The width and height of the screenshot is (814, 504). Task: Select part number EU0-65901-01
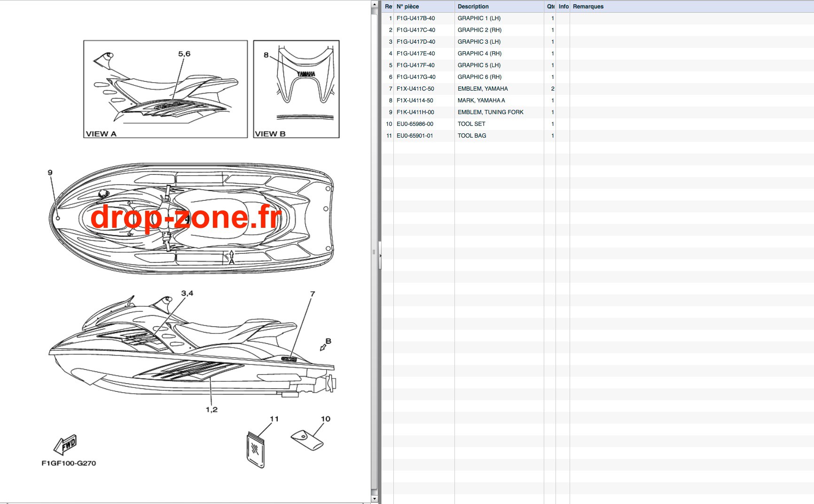click(x=415, y=136)
